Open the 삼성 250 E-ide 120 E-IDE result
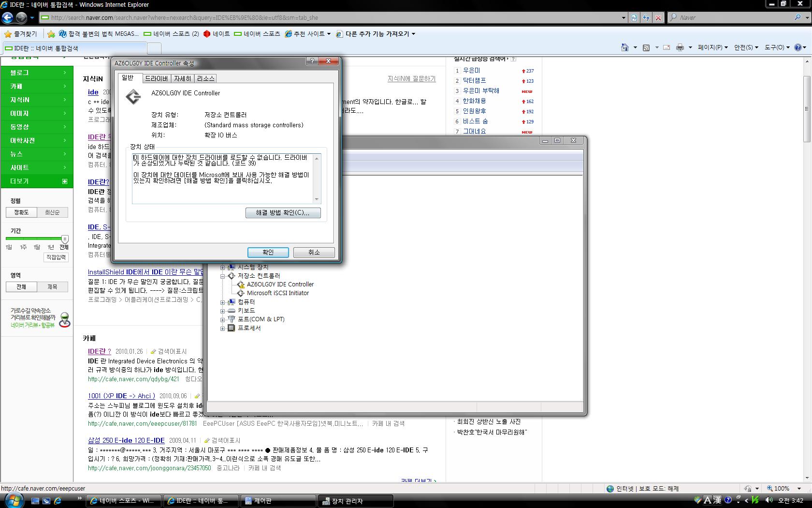812x508 pixels. click(x=126, y=440)
